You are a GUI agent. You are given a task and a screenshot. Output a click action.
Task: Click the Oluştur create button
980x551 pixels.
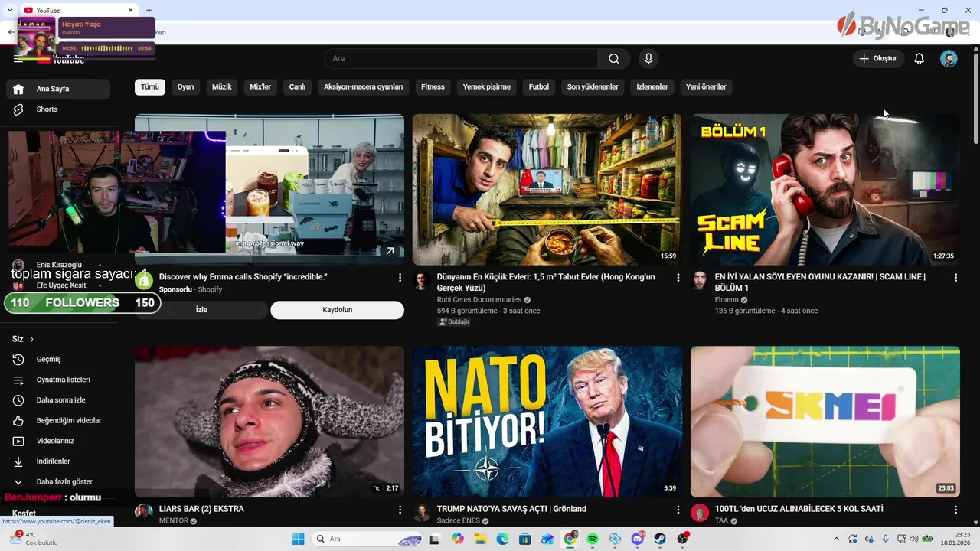pyautogui.click(x=878, y=59)
